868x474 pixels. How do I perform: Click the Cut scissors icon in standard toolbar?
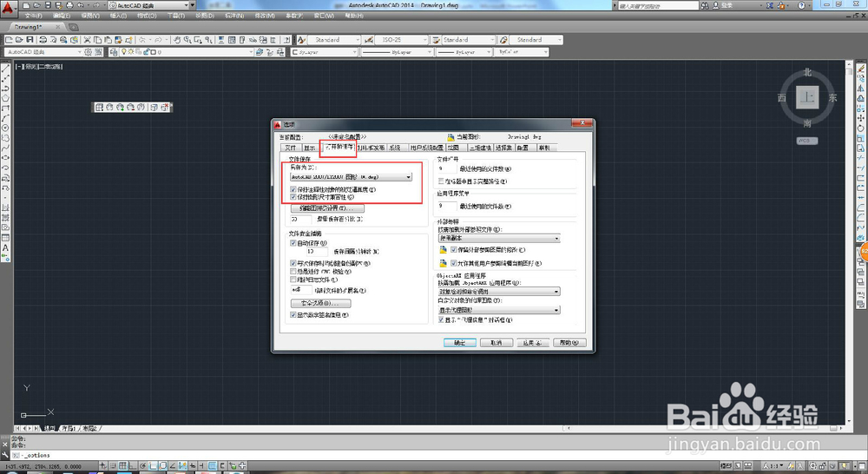click(x=87, y=40)
